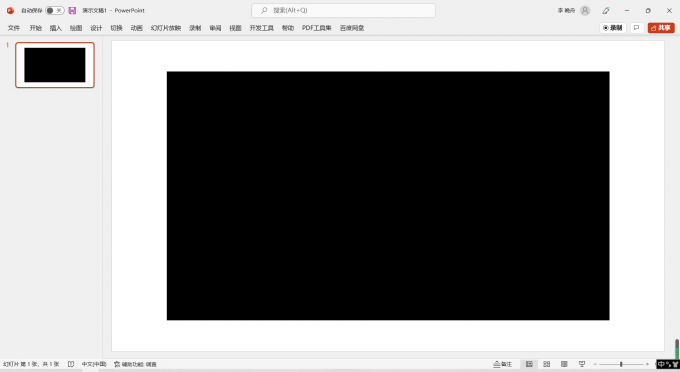
Task: Restore down the PowerPoint window
Action: point(648,10)
